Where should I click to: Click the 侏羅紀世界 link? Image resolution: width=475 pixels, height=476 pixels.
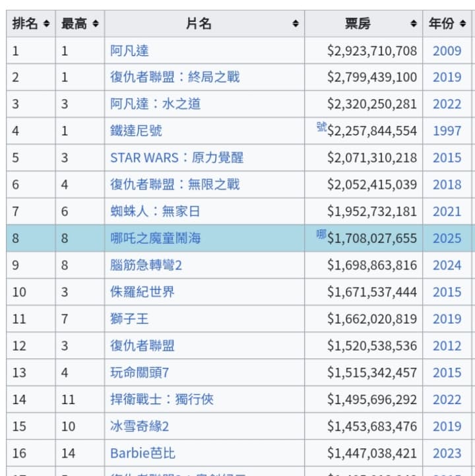[x=142, y=292]
